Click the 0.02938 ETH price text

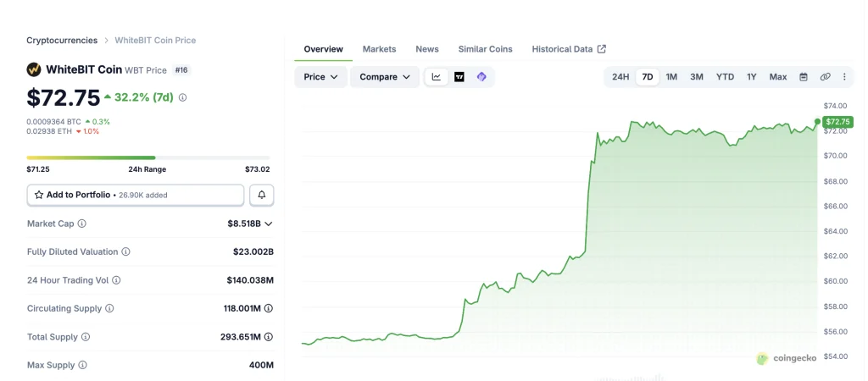point(50,131)
